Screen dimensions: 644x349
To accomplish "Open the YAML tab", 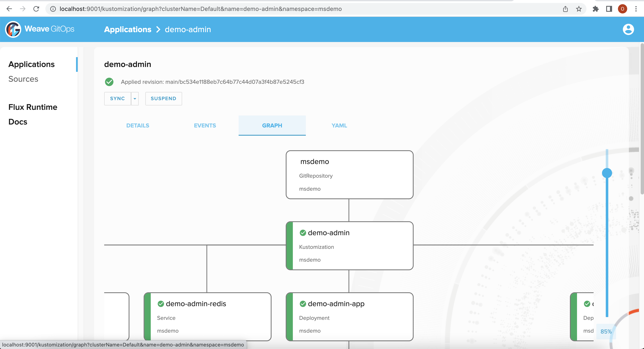I will pos(339,126).
